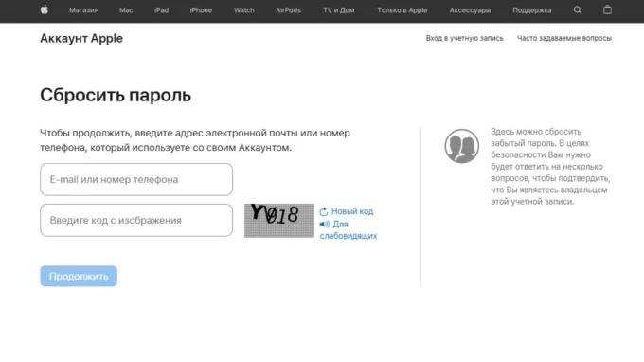Screen dimensions: 644x362
Task: Follow the Часто задаваемые вопросы link
Action: 564,38
